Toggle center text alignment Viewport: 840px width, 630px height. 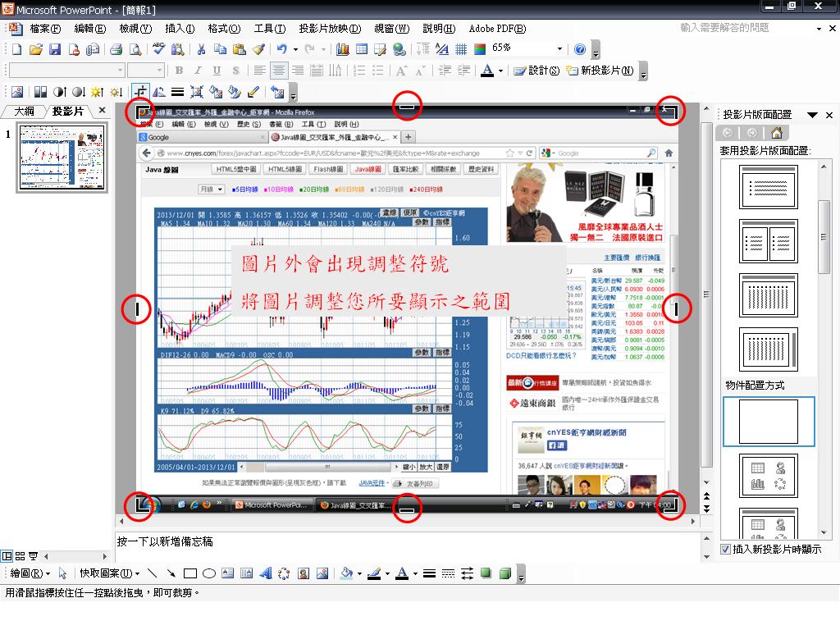tap(279, 71)
